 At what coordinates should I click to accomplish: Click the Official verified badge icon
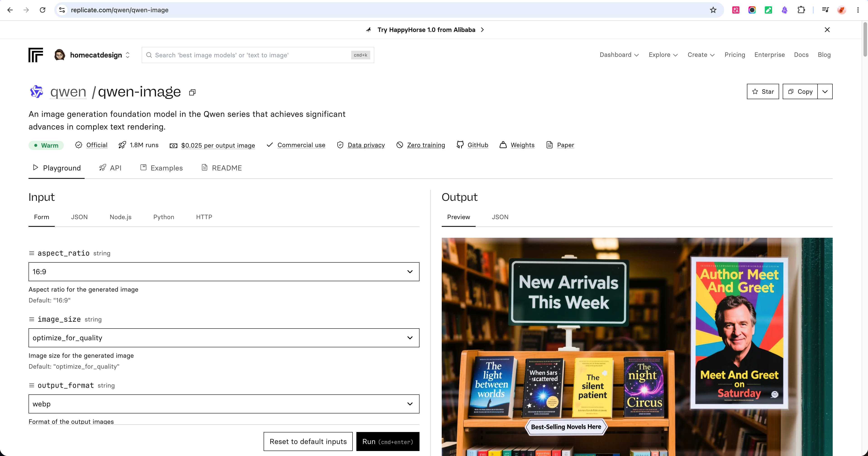coord(79,145)
